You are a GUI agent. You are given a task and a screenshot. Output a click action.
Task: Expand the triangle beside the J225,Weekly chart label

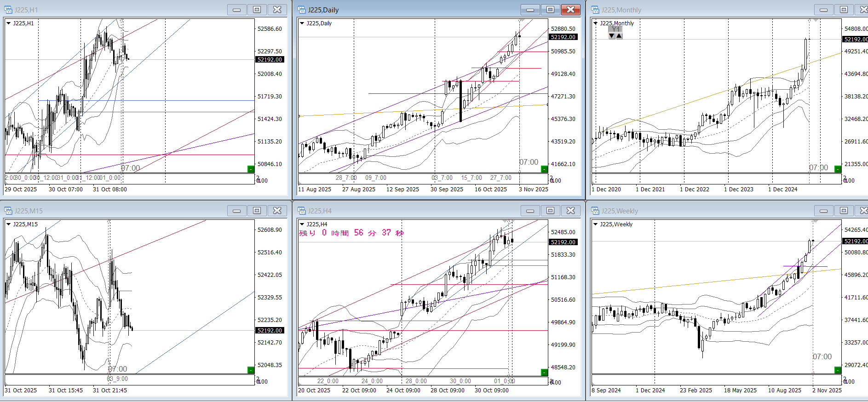coord(595,224)
